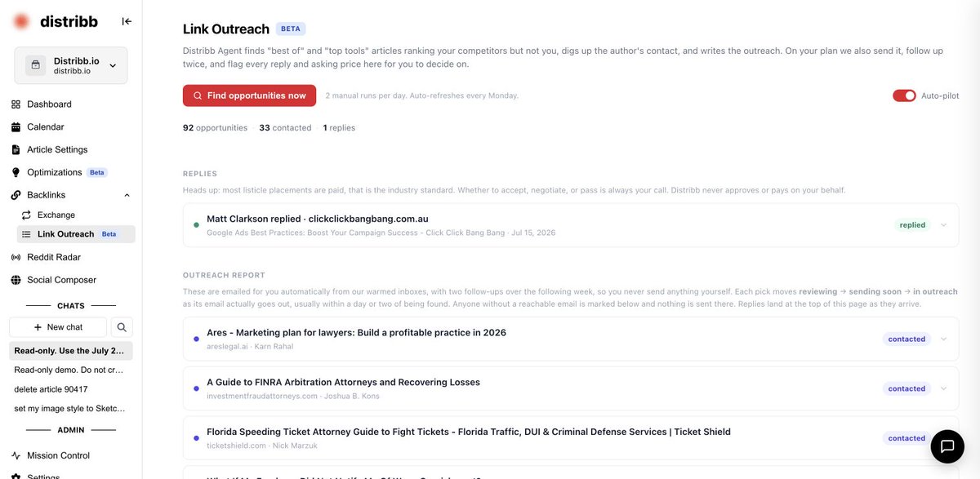Open the support chat bubble widget

(947, 446)
